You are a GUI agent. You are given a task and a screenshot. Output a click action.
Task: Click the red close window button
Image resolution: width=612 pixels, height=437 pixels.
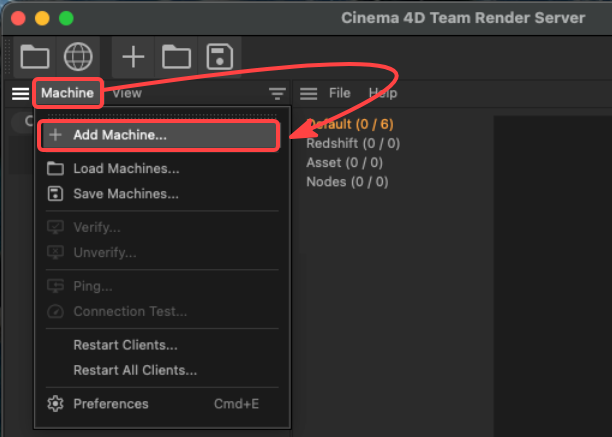pos(18,18)
